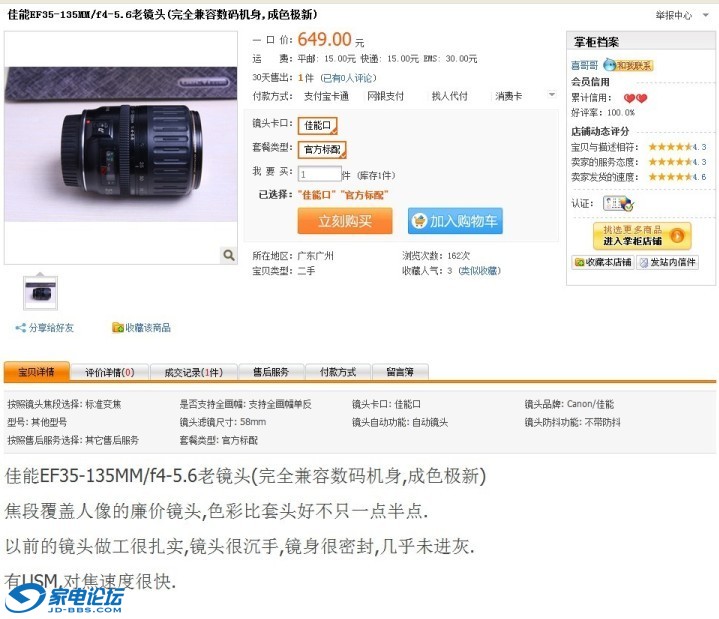Click the purchase quantity input field

point(319,174)
